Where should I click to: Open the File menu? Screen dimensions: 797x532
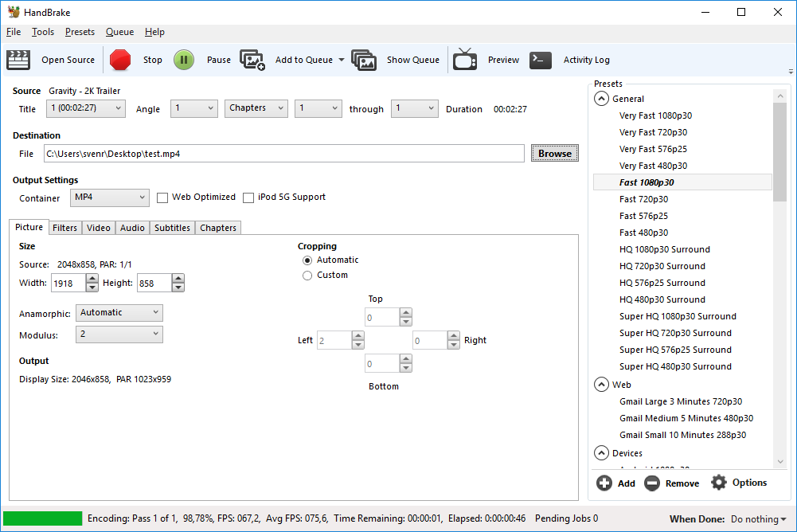pyautogui.click(x=14, y=32)
